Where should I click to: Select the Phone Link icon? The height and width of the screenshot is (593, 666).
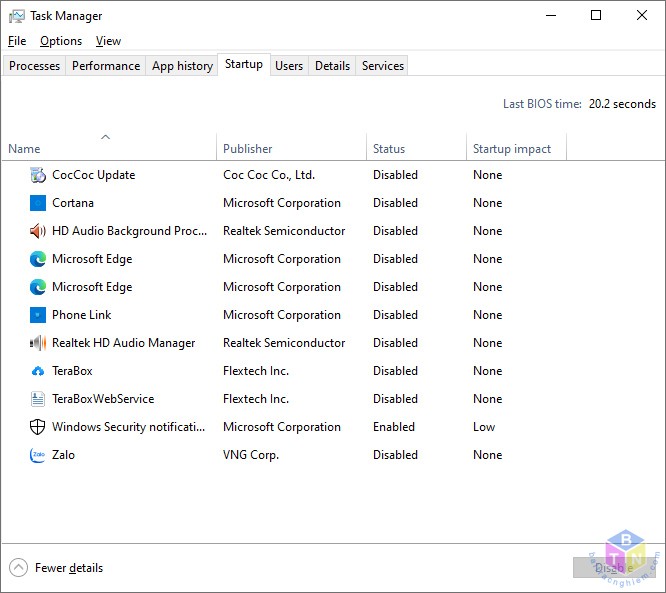[38, 315]
